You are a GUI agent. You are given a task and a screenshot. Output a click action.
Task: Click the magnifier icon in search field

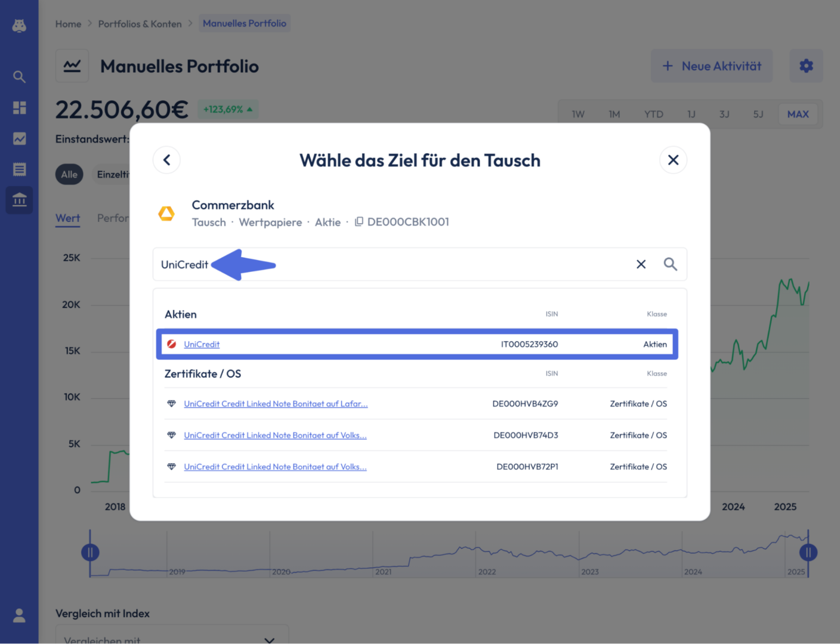point(670,264)
